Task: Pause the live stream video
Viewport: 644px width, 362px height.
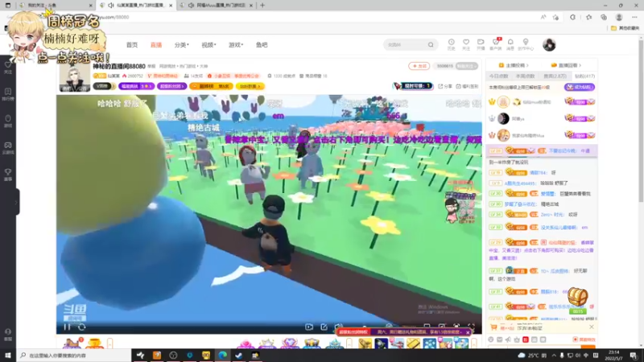Action: [x=67, y=327]
